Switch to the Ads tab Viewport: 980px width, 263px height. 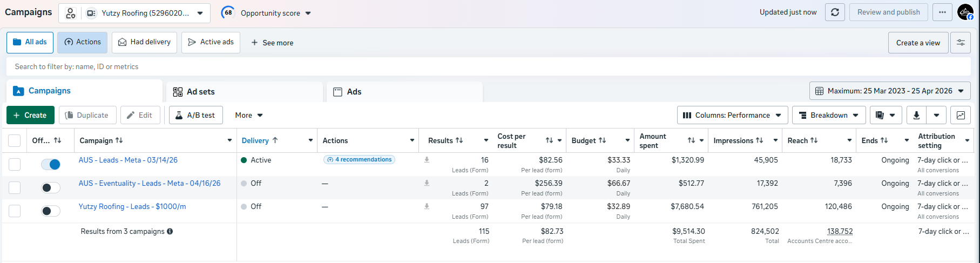(x=404, y=92)
